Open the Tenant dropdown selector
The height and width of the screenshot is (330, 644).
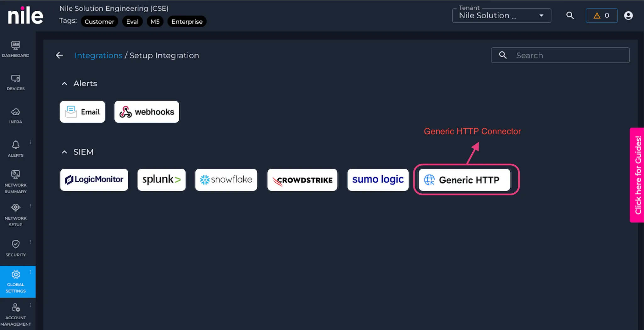click(502, 15)
